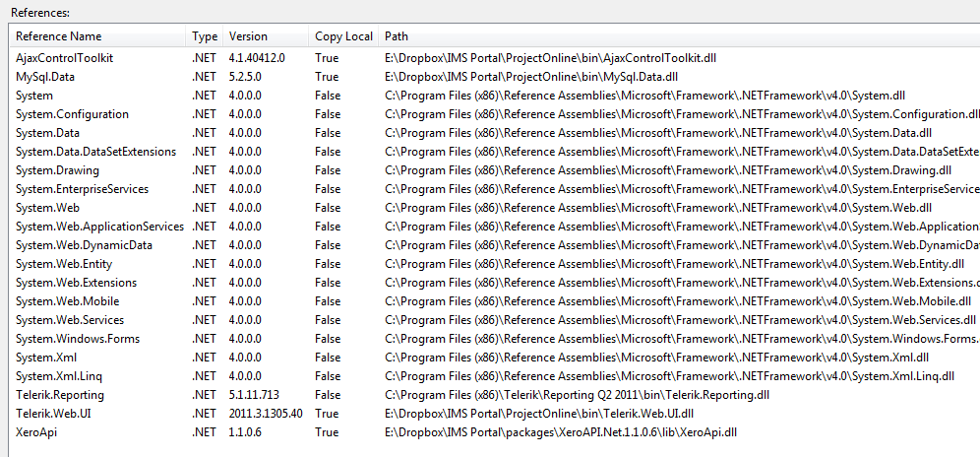Choose the System.Xml.Linq reference
980x457 pixels.
58,376
